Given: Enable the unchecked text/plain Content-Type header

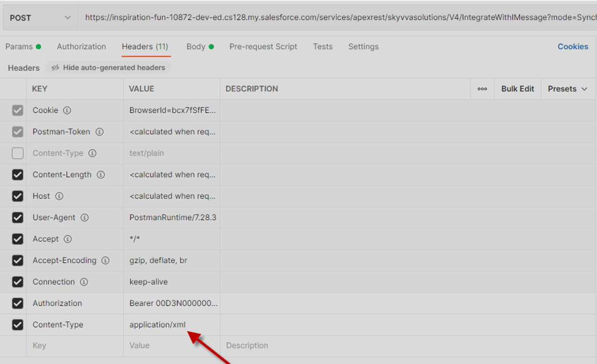Looking at the screenshot, I should pyautogui.click(x=18, y=153).
